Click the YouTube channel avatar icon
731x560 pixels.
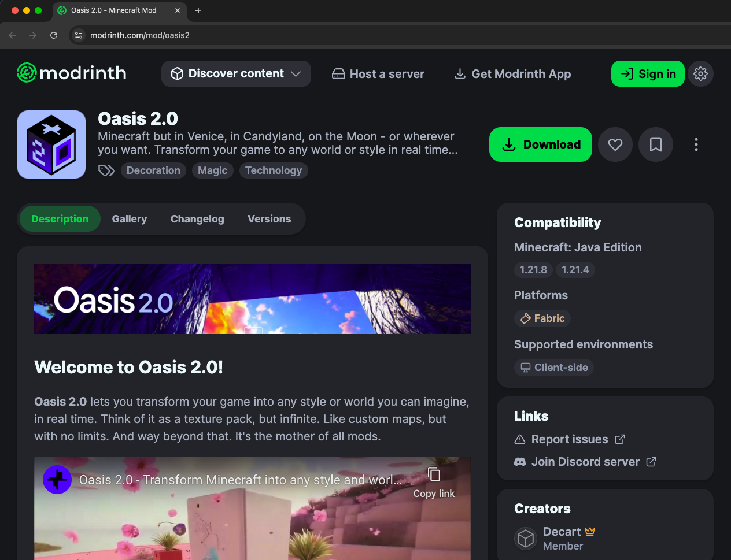pos(57,480)
